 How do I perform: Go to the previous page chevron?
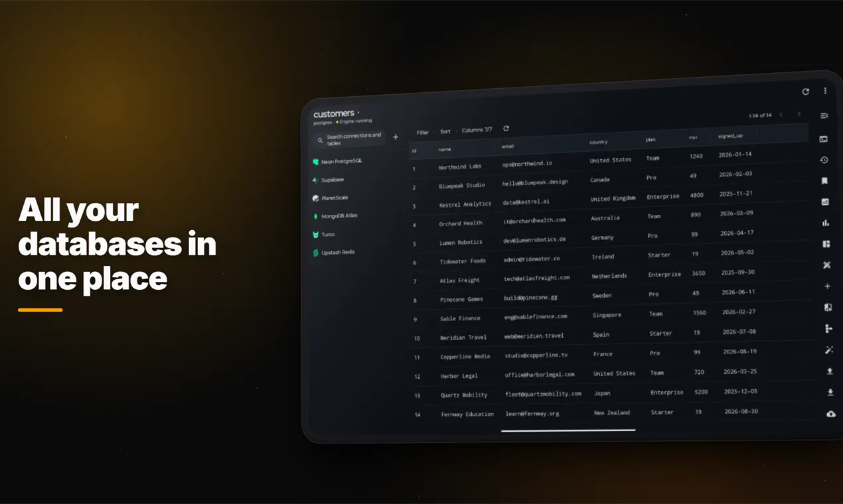coord(781,115)
